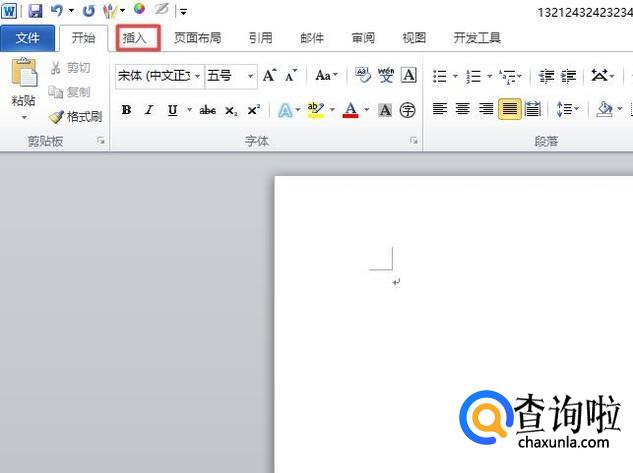The width and height of the screenshot is (633, 473).
Task: Click the Undo arrow icon
Action: point(57,10)
